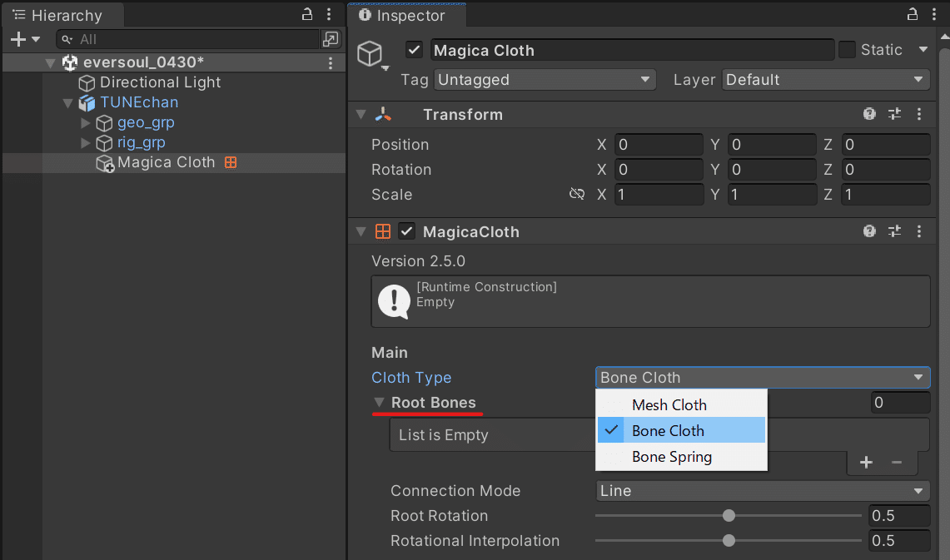Add a Root Bones list element
This screenshot has width=950, height=560.
pyautogui.click(x=867, y=463)
